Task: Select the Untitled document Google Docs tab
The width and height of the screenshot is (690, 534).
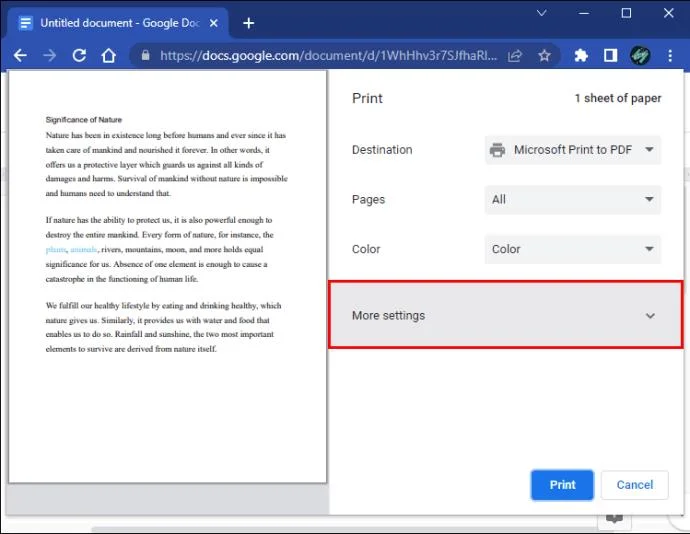Action: pos(119,23)
